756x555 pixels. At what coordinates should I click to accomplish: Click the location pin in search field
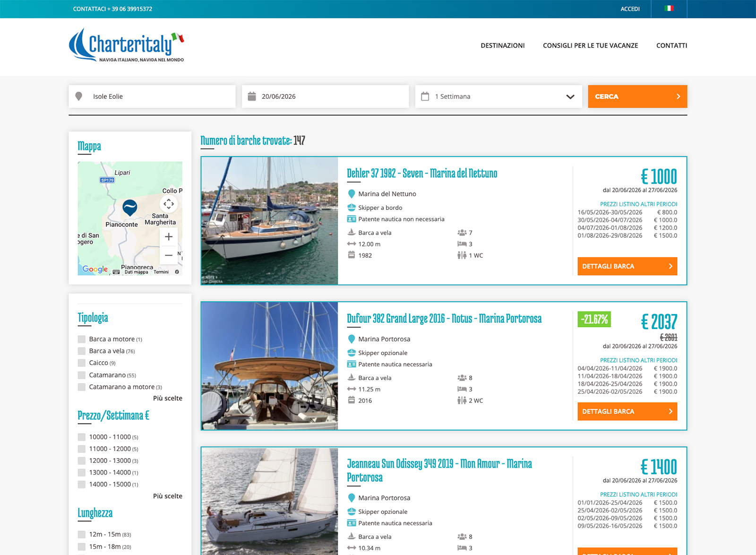coord(79,96)
